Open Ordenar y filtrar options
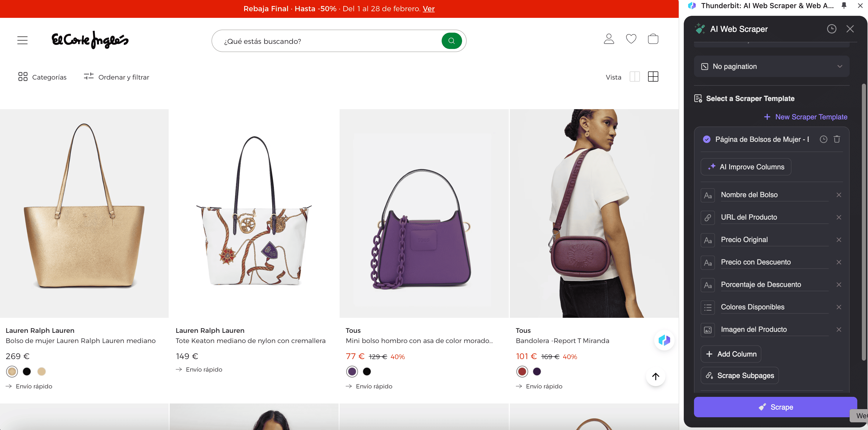The image size is (868, 430). click(x=117, y=77)
